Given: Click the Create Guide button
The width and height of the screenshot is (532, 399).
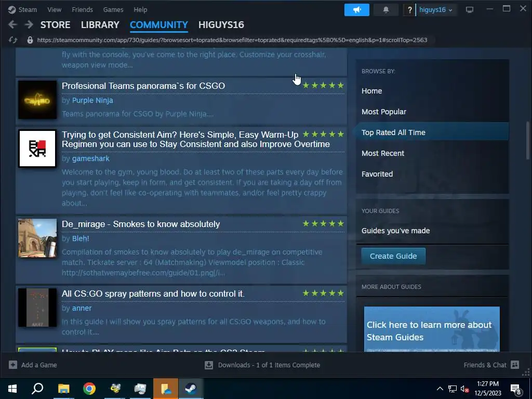Looking at the screenshot, I should coord(393,256).
